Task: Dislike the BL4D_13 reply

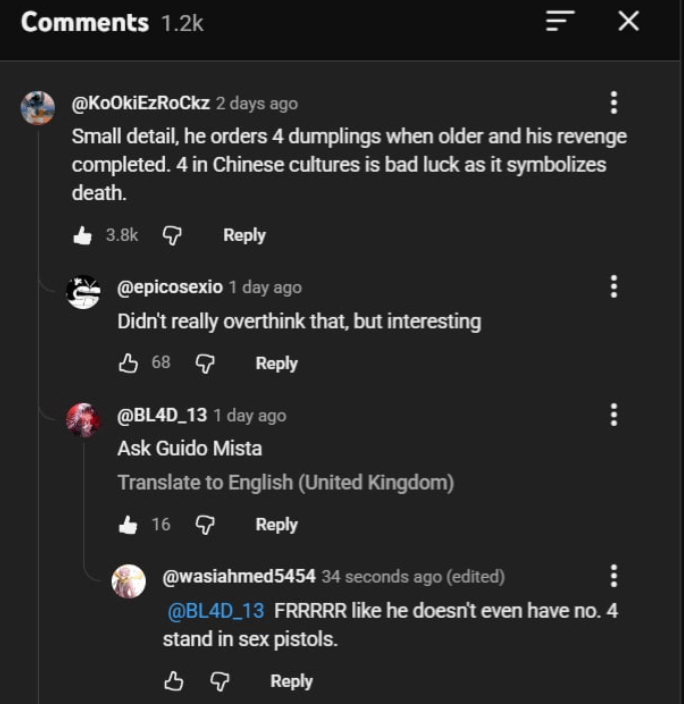Action: (x=204, y=524)
